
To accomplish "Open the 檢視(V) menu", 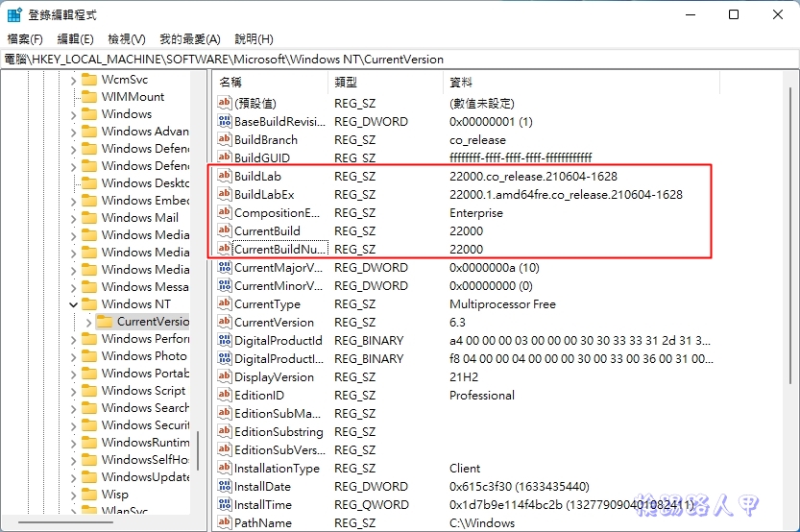I will pyautogui.click(x=126, y=39).
